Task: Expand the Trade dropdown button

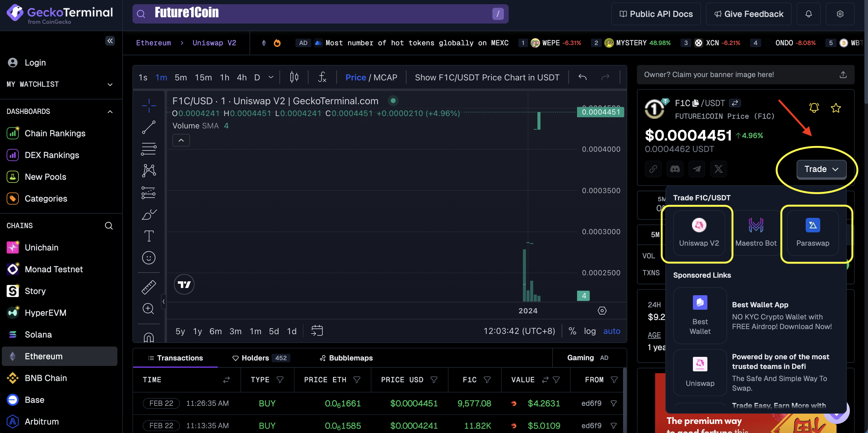Action: pyautogui.click(x=821, y=169)
